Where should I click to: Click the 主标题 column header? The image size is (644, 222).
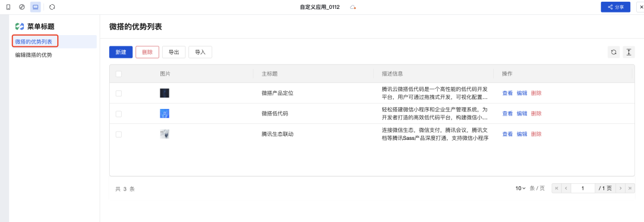pyautogui.click(x=270, y=74)
